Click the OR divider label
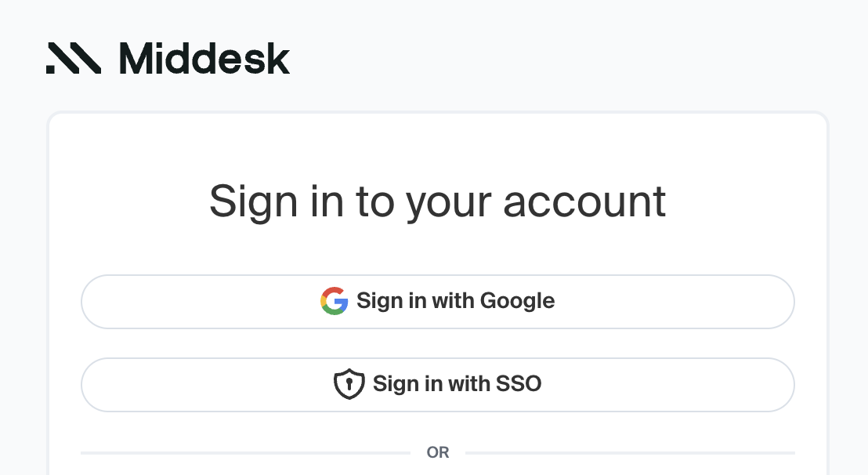Viewport: 868px width, 475px height. pyautogui.click(x=439, y=452)
